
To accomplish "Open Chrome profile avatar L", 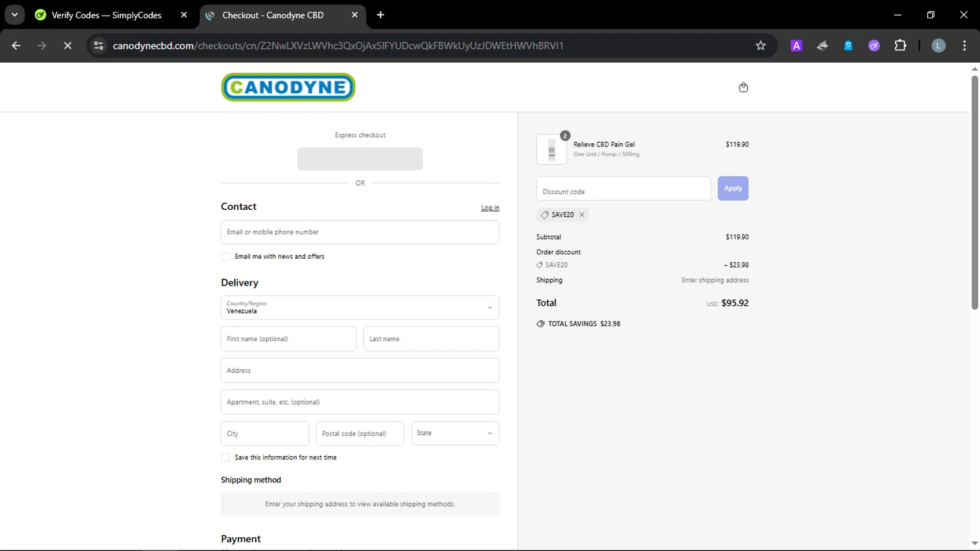I will 938,46.
